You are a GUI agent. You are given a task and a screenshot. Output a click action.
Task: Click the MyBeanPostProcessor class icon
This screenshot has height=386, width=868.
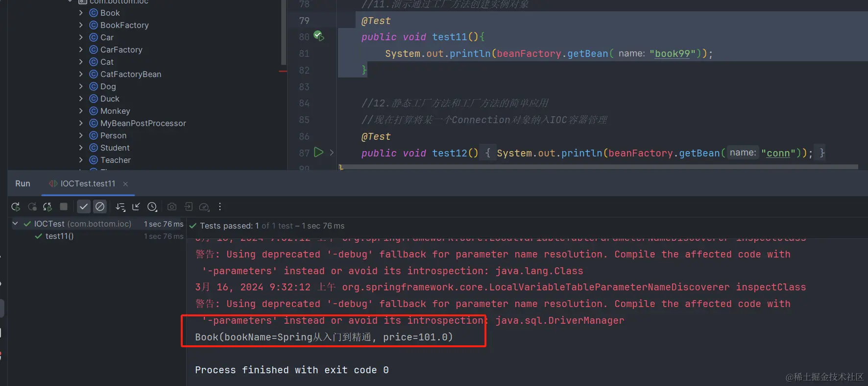click(x=94, y=123)
